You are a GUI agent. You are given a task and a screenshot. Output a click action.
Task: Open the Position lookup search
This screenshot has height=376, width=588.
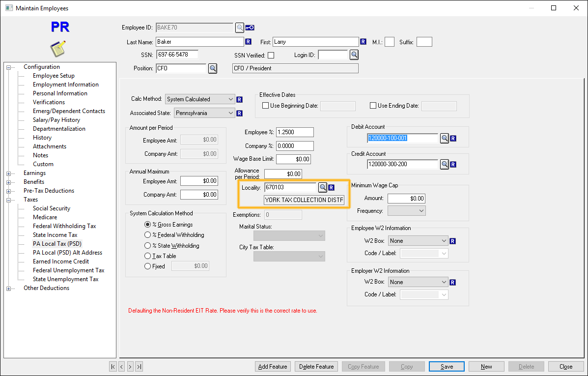(212, 68)
